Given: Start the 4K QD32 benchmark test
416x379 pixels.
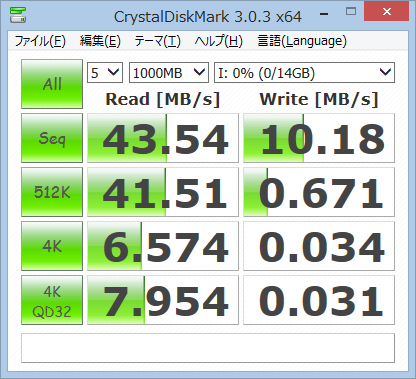Looking at the screenshot, I should 52,300.
